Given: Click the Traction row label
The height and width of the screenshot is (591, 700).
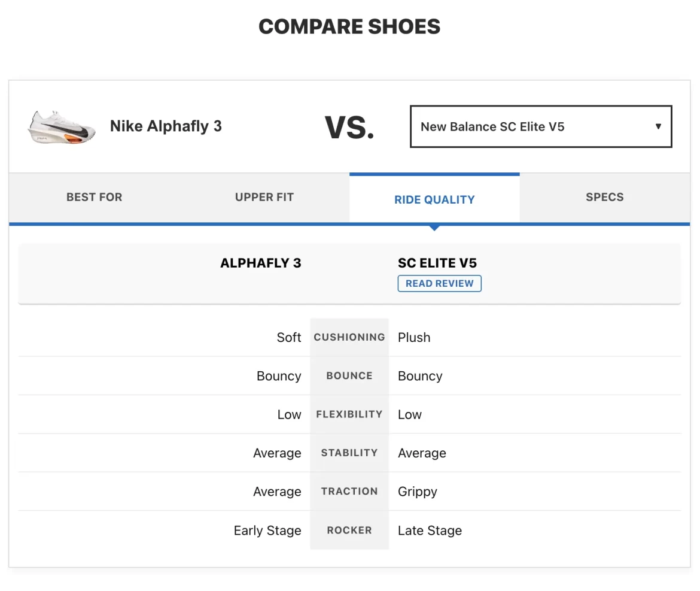Looking at the screenshot, I should pyautogui.click(x=349, y=492).
